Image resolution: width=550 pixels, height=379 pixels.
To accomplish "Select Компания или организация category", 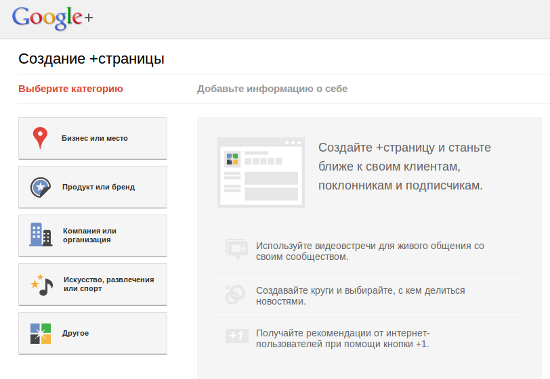I will (93, 235).
